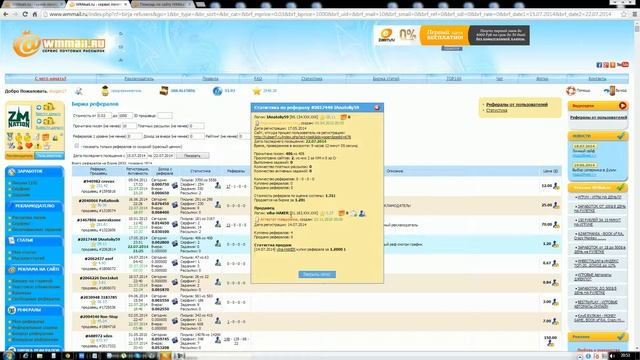
Task: Switch to orange tab under profile panel
Action: coord(20,156)
